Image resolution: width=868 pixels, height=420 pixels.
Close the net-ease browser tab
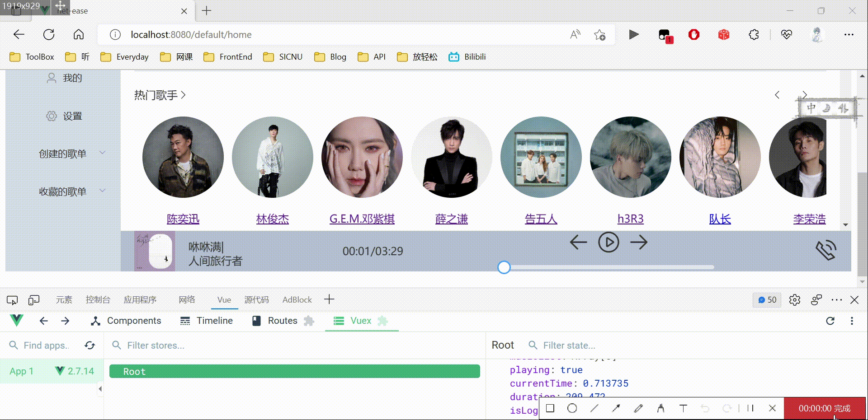coord(184,11)
